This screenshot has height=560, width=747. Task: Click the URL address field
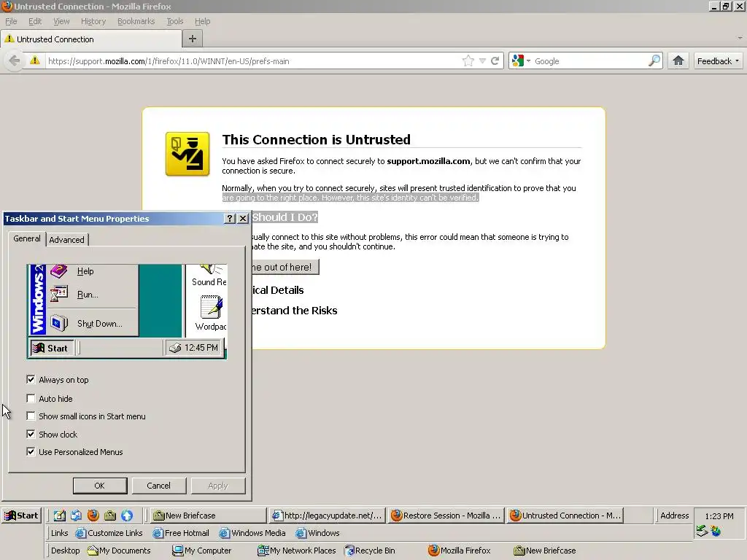(x=252, y=61)
